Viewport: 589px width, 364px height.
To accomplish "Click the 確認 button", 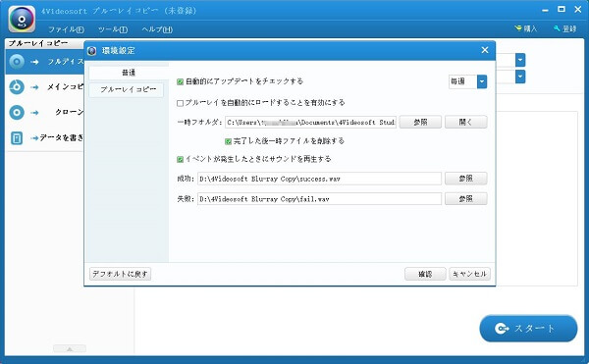I will [x=425, y=275].
